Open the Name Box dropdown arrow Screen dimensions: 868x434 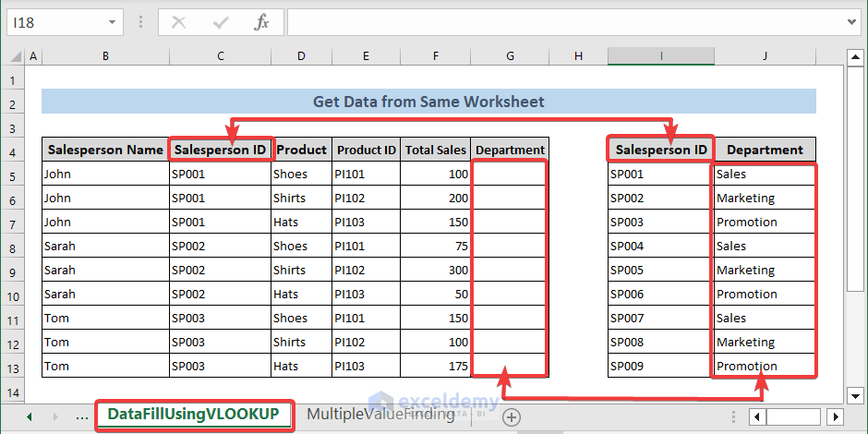pos(113,23)
